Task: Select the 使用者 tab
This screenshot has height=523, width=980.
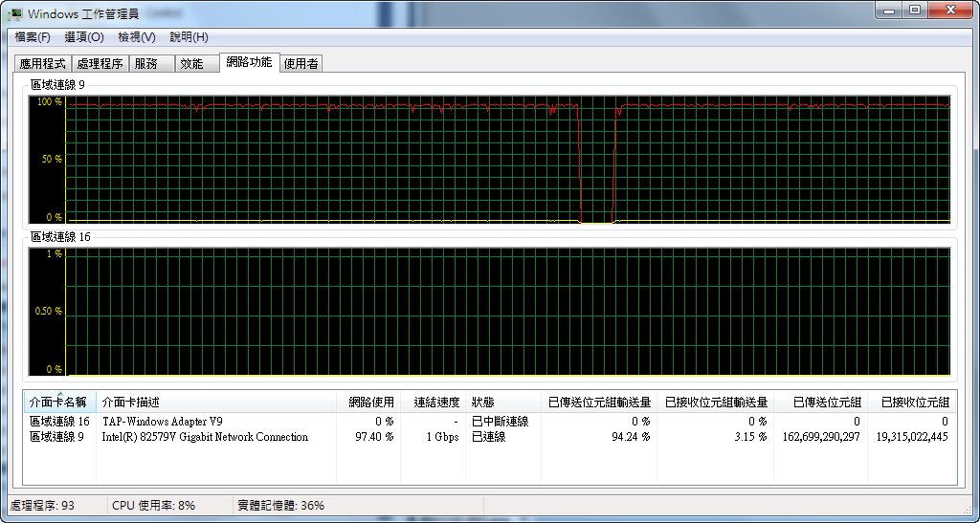Action: pos(301,64)
